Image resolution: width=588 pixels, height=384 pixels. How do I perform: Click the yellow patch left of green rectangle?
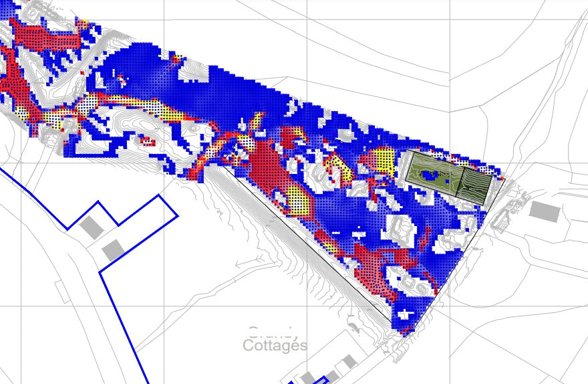[x=384, y=159]
